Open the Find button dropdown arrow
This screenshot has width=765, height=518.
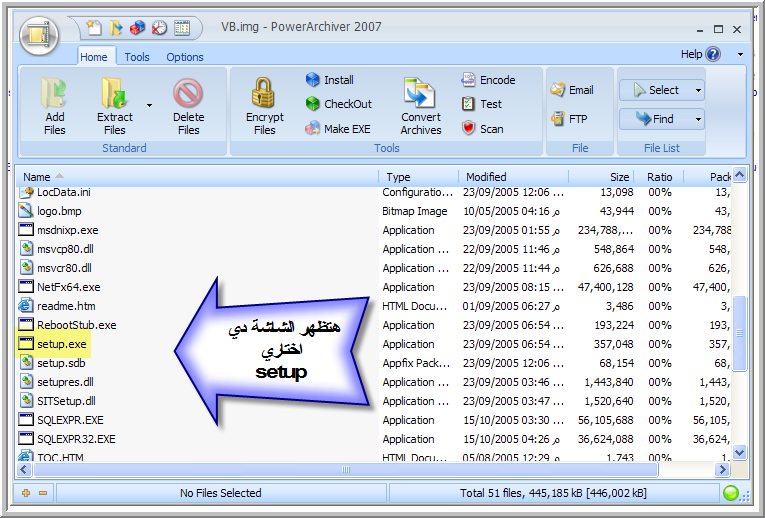point(698,119)
